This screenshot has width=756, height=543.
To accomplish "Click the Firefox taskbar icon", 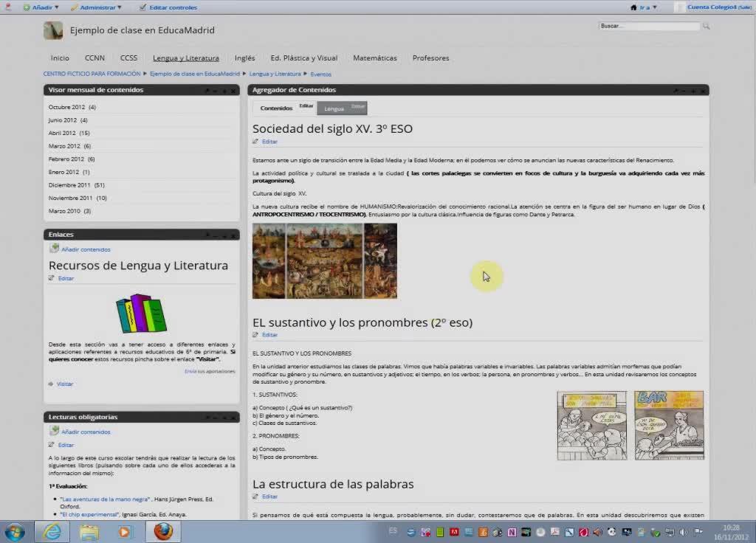I will click(x=163, y=531).
